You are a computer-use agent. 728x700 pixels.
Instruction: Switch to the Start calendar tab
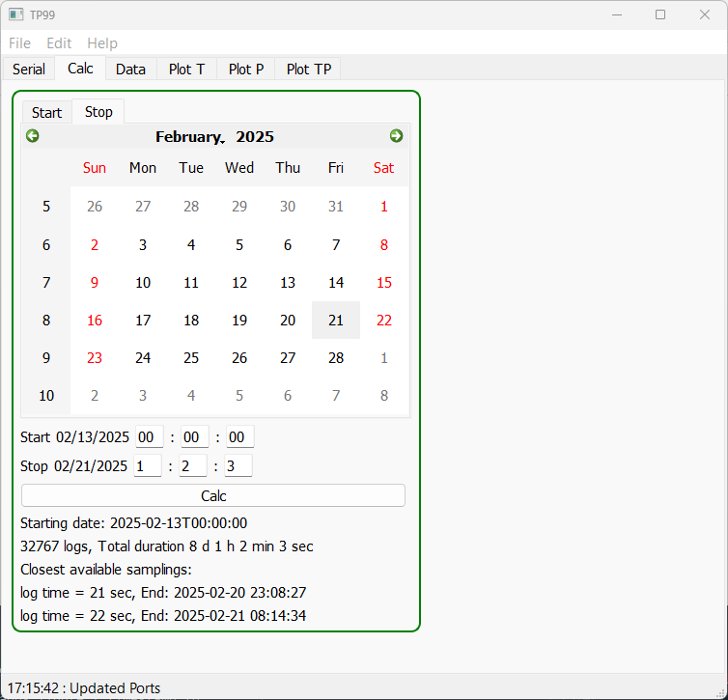(x=47, y=112)
